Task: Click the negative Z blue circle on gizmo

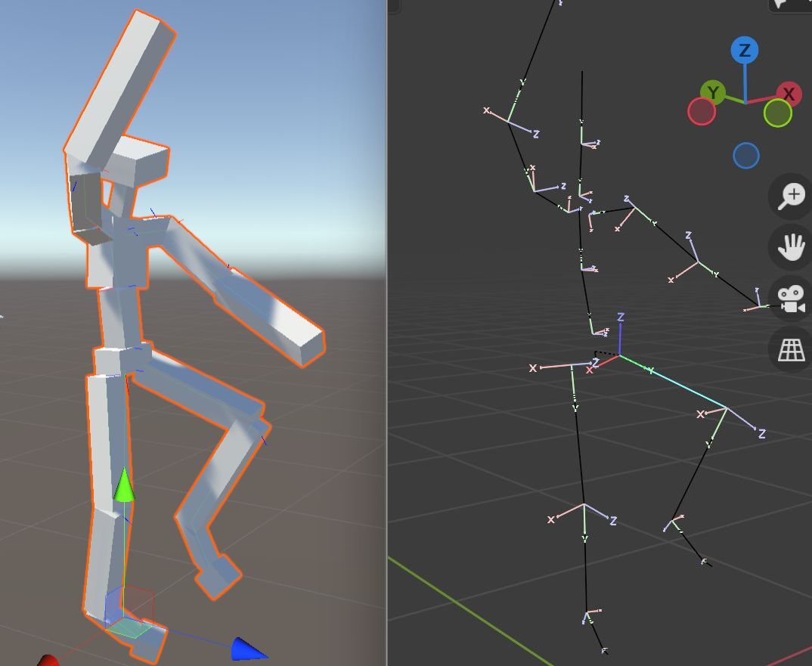Action: (746, 156)
